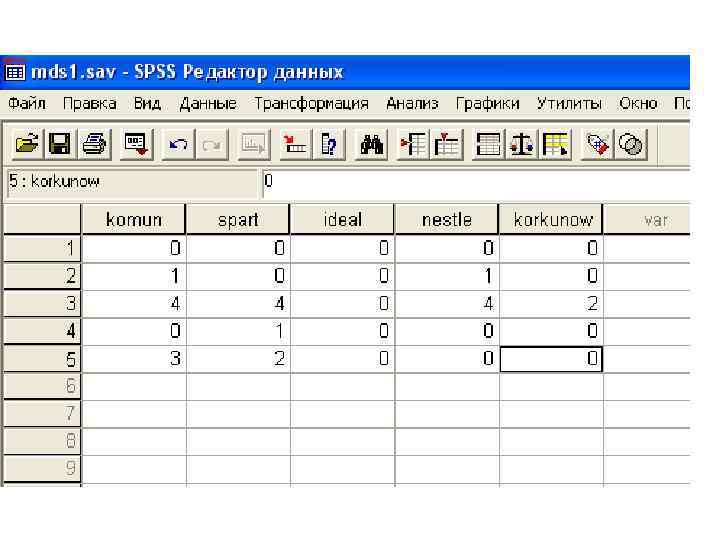Print using the printer toolbar icon
Screen dimensions: 720x540
95,144
